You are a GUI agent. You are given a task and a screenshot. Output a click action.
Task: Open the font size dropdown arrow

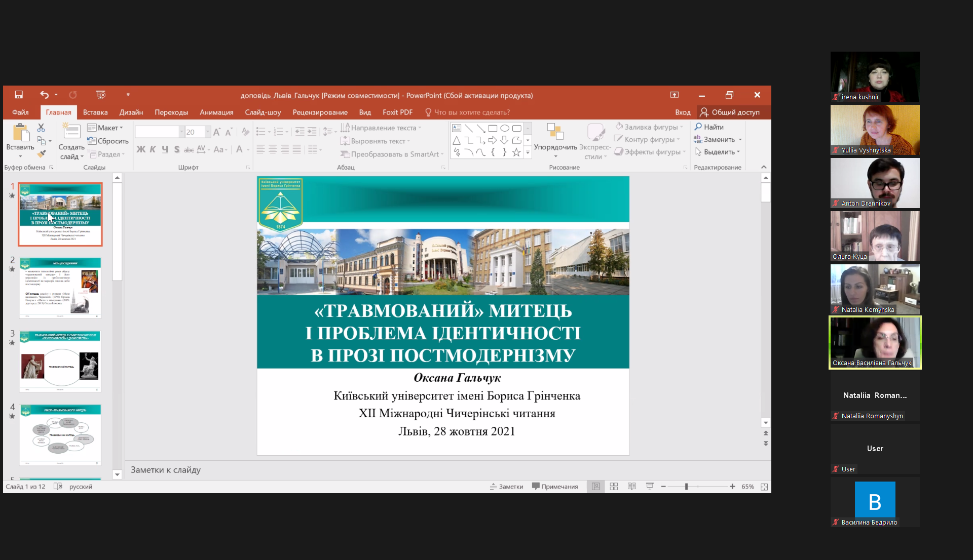(x=207, y=132)
